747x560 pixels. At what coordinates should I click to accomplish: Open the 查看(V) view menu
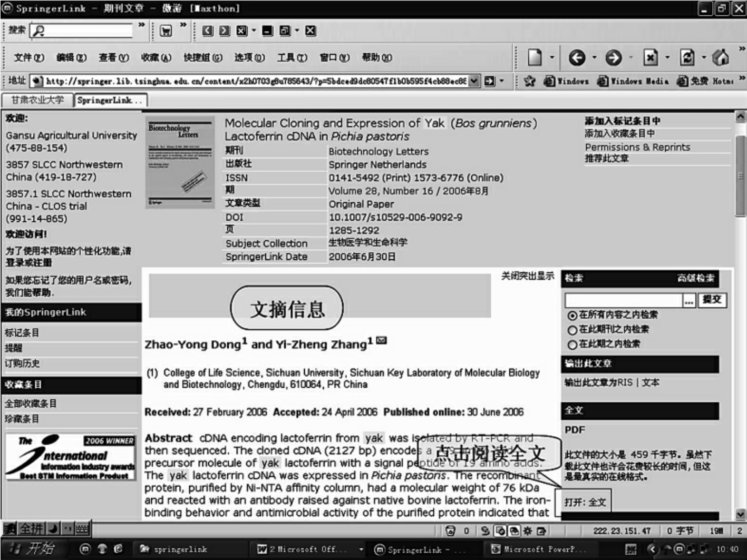pos(114,57)
